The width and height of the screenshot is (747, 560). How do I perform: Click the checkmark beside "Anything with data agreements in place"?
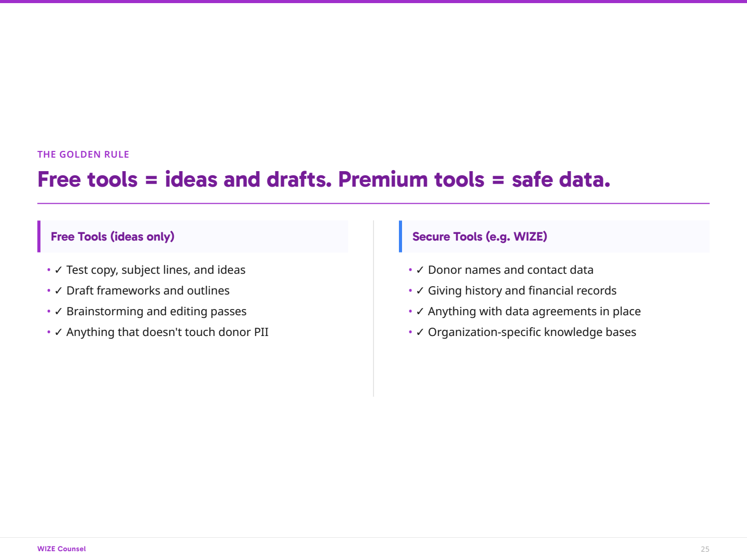pos(420,312)
